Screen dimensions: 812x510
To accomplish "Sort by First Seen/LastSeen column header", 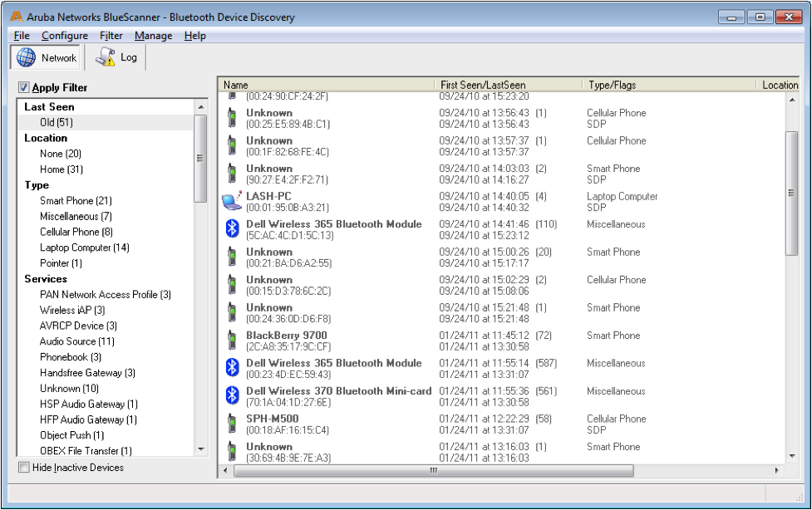I will (x=509, y=85).
